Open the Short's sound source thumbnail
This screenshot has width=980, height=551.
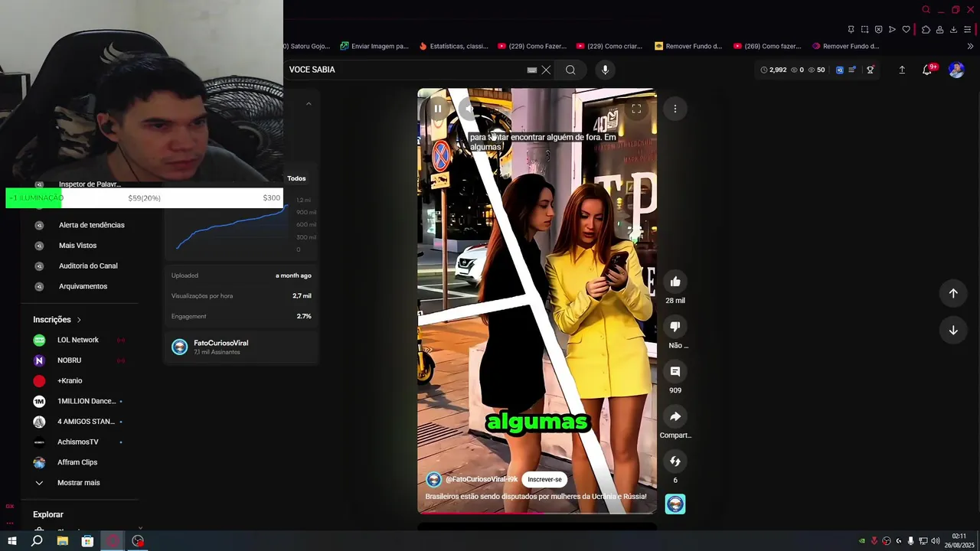pyautogui.click(x=675, y=504)
